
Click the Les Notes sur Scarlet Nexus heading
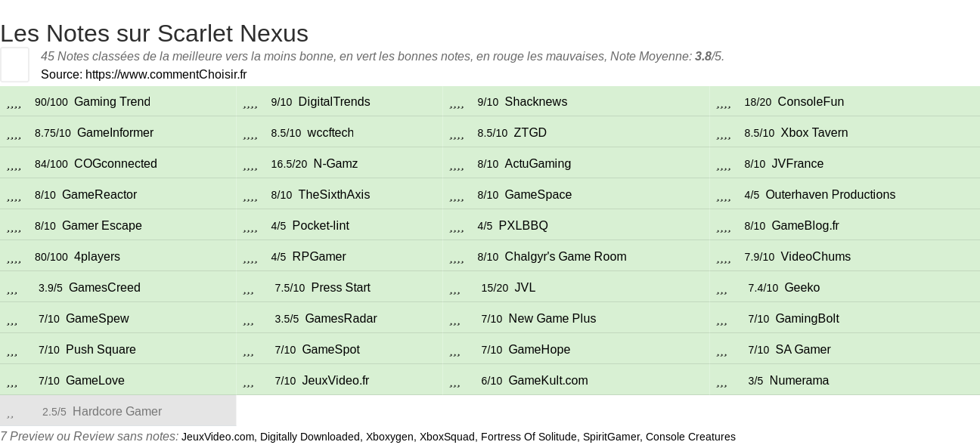pos(154,33)
